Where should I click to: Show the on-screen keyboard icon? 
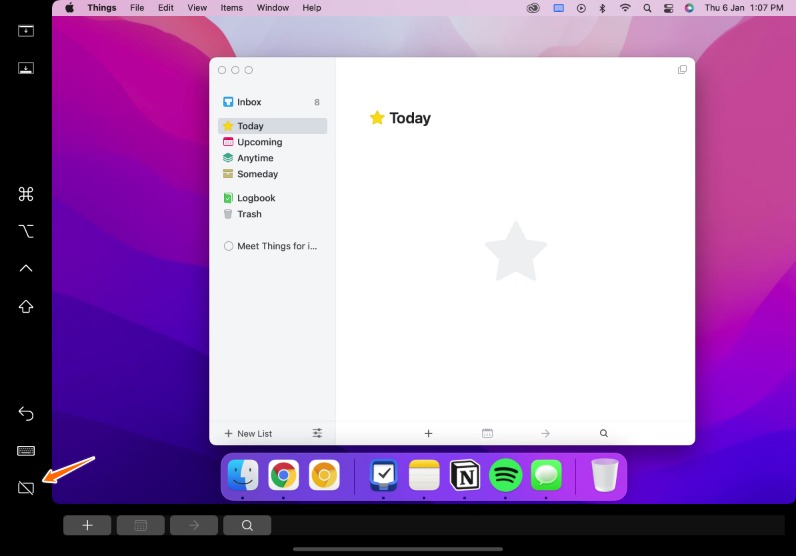26,451
